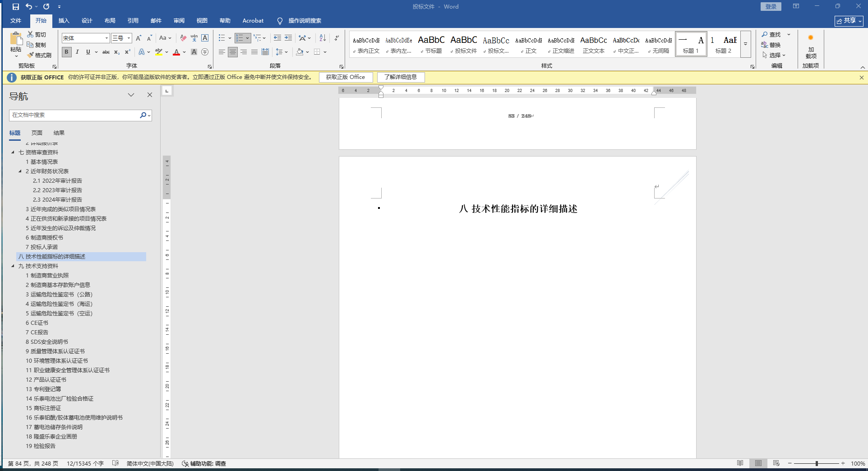The image size is (868, 471).
Task: Clear all formatting with the eraser icon
Action: coord(183,38)
